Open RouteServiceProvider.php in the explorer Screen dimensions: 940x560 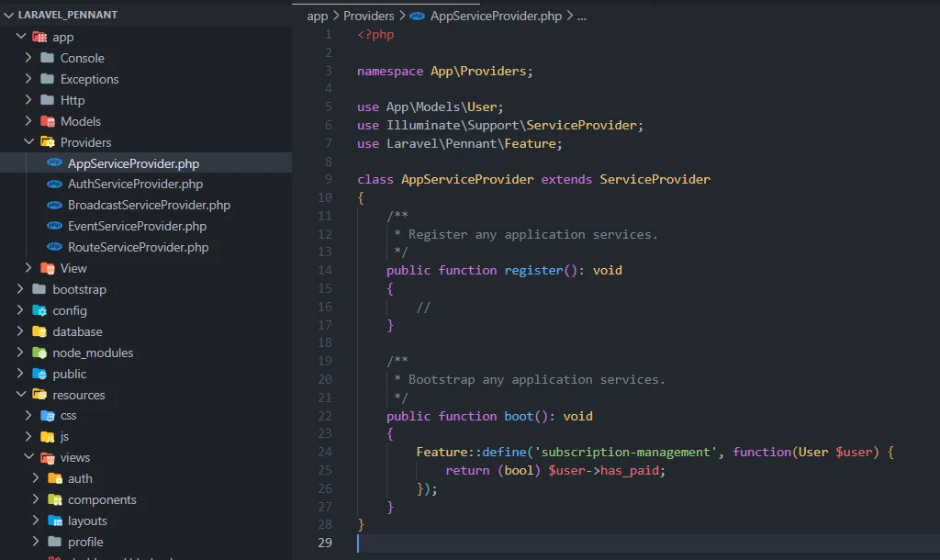coord(138,247)
